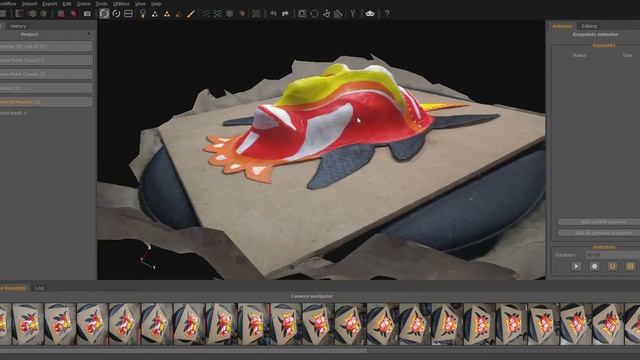Click the VR mask goggles icon

pos(370,13)
